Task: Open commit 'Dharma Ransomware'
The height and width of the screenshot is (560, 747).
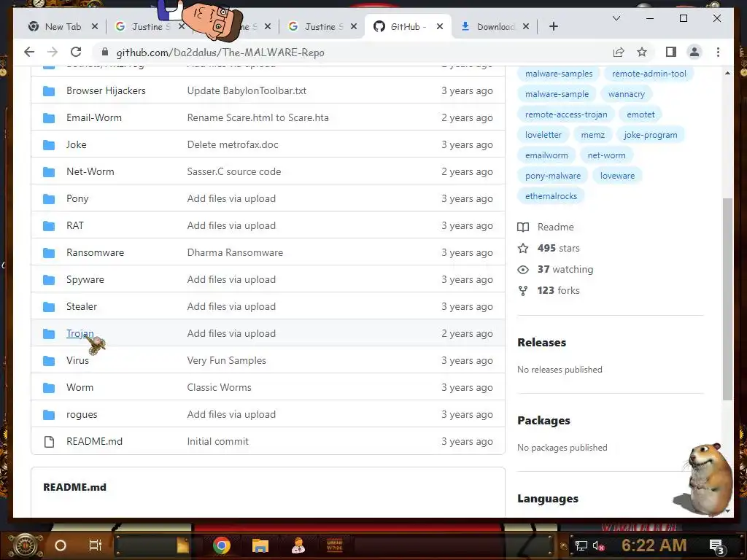Action: point(235,252)
